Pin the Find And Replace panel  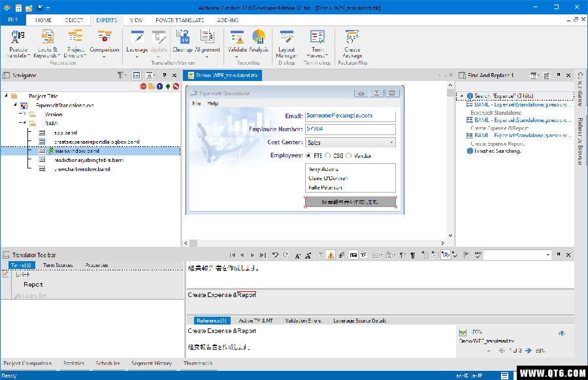(559, 75)
